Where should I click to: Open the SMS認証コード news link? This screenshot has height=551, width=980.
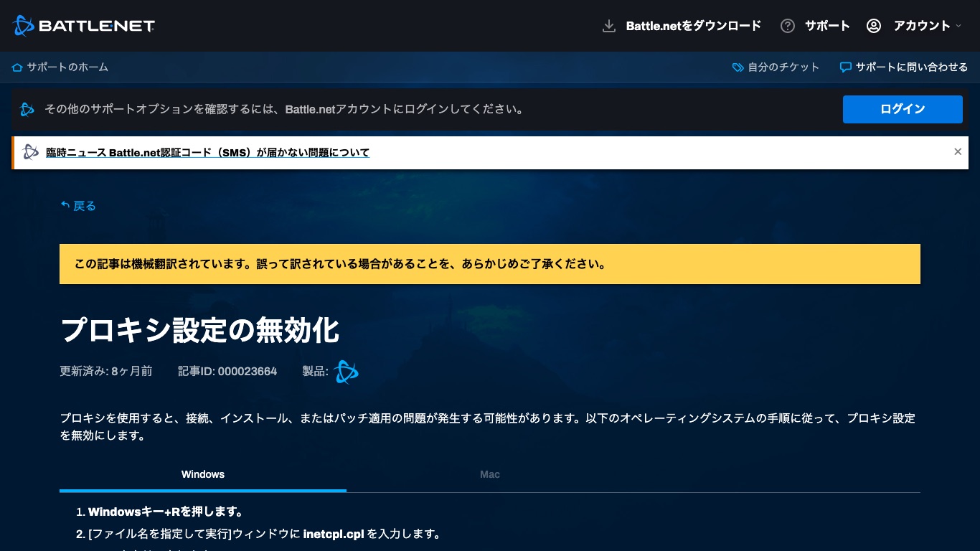pyautogui.click(x=207, y=153)
